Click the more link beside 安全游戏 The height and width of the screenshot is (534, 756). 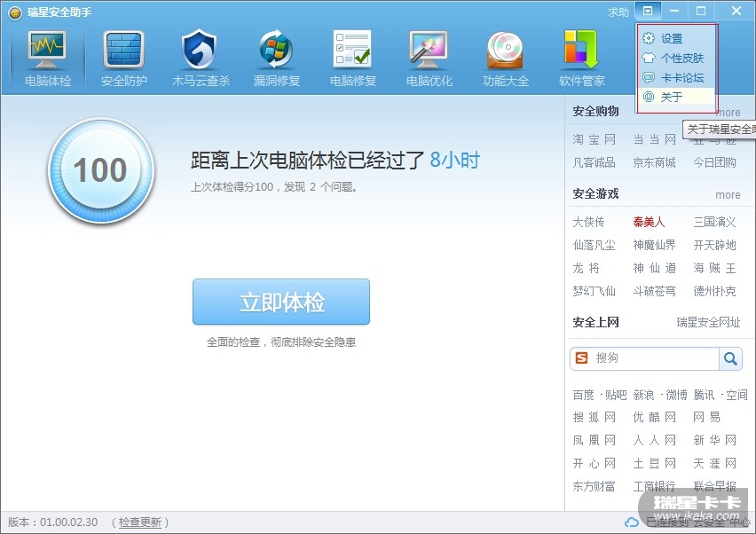(x=728, y=195)
